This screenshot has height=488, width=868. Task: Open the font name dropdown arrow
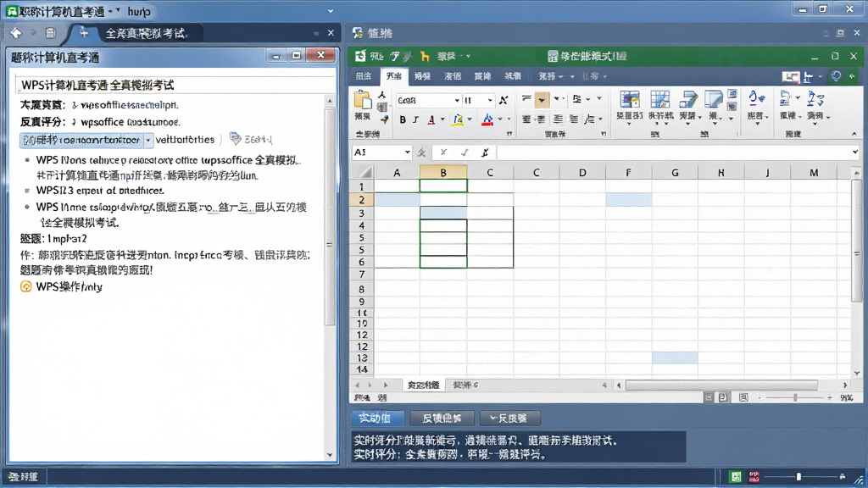457,100
